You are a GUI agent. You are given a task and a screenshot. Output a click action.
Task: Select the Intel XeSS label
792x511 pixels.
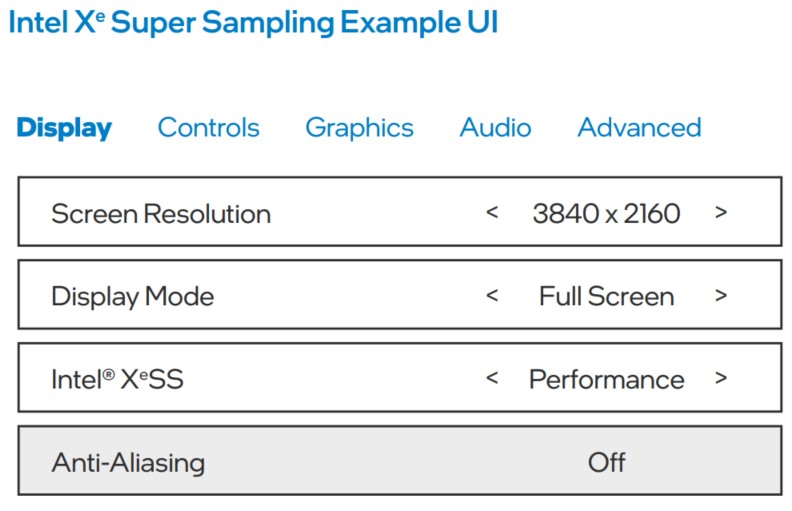pos(117,379)
